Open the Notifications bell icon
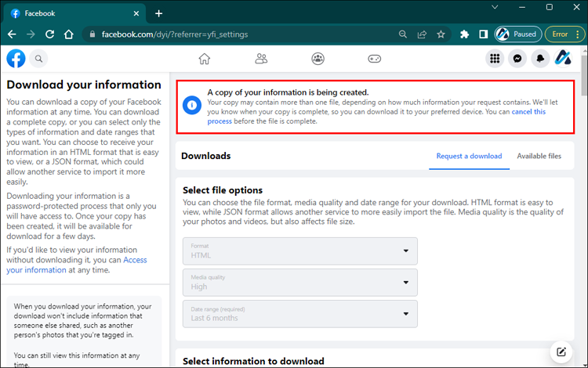This screenshot has height=368, width=588. pos(540,59)
